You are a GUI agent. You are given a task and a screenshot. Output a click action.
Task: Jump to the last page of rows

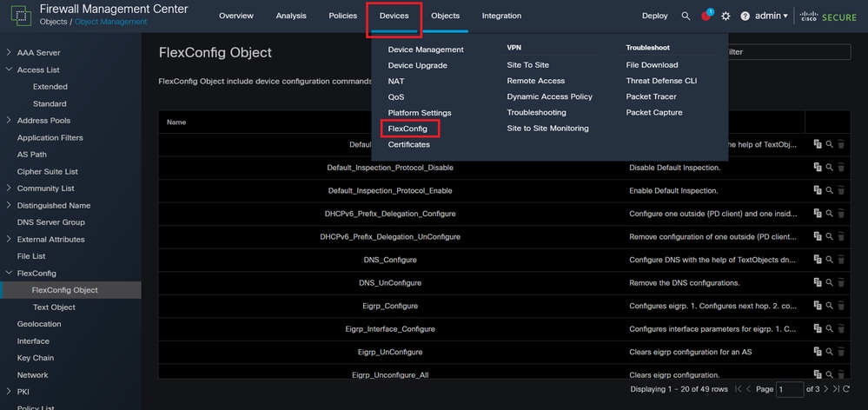(836, 389)
